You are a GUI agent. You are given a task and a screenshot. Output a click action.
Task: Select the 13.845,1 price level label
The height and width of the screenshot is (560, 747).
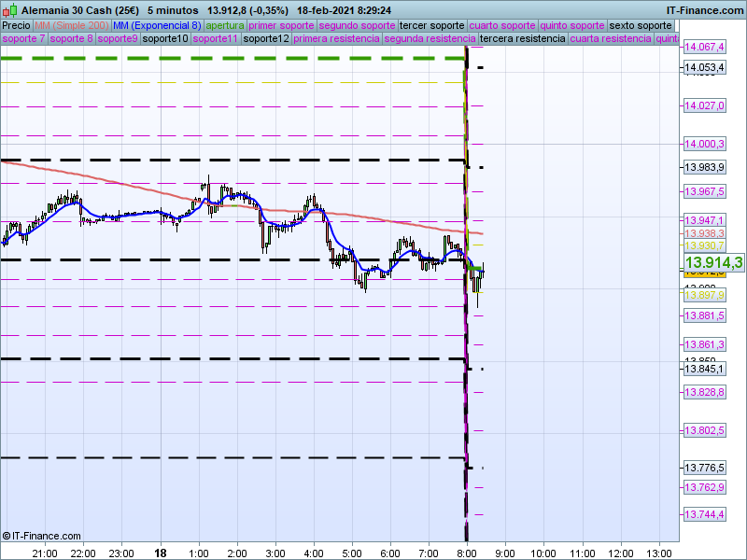click(704, 369)
